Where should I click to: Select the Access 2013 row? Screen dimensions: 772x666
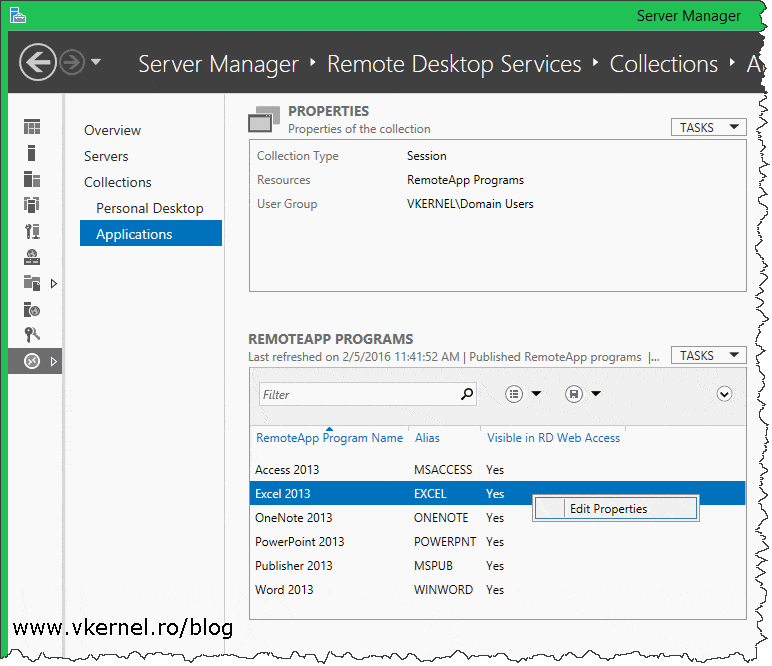point(497,470)
